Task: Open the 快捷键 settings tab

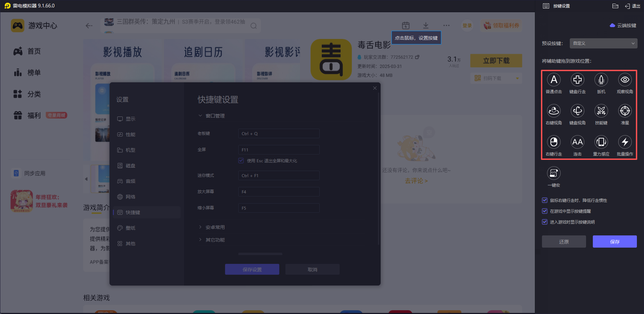Action: click(147, 212)
